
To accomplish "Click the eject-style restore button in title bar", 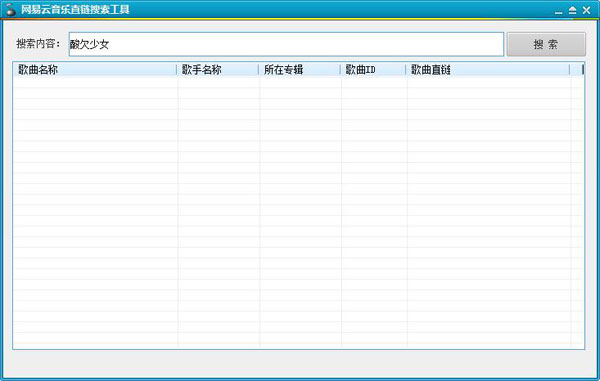I will click(572, 10).
